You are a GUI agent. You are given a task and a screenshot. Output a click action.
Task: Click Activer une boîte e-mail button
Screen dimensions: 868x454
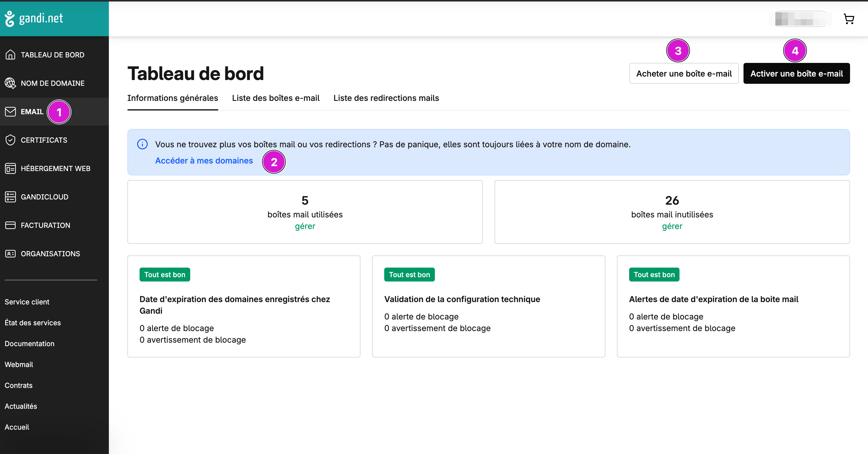(796, 74)
